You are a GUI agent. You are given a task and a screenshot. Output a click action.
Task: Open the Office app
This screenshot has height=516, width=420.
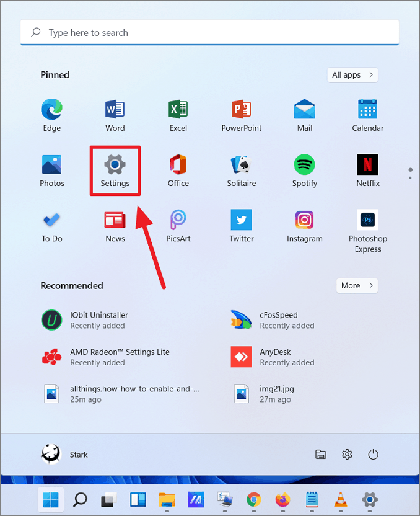pyautogui.click(x=178, y=171)
